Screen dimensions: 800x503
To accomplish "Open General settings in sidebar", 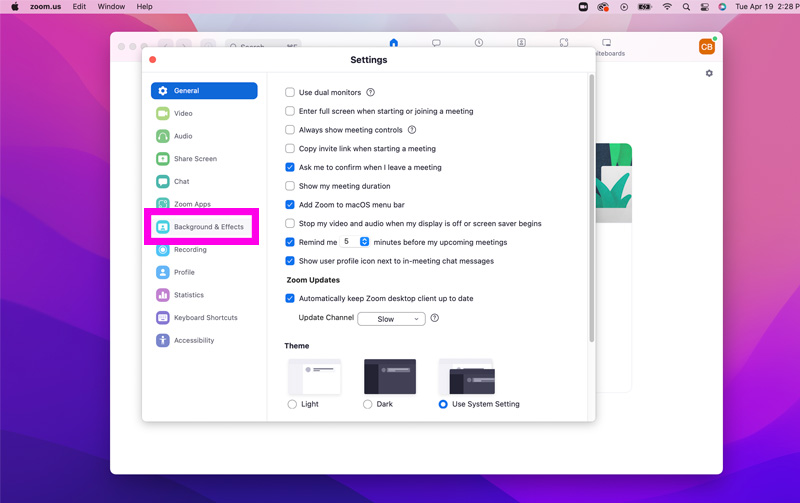I will 204,91.
